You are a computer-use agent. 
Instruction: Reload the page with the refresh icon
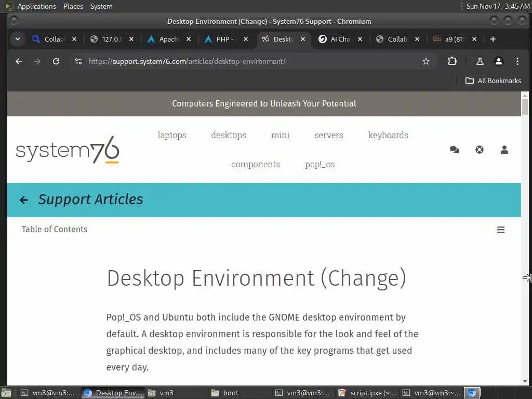56,61
